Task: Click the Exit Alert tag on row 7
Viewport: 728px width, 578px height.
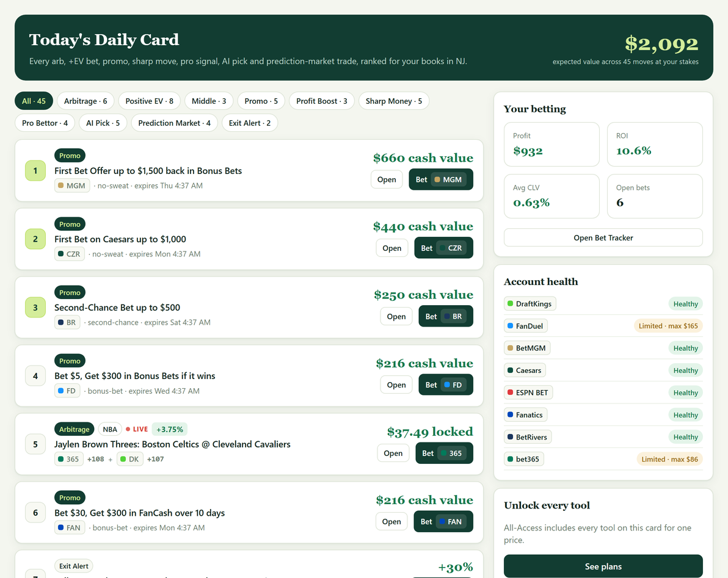Action: [74, 566]
